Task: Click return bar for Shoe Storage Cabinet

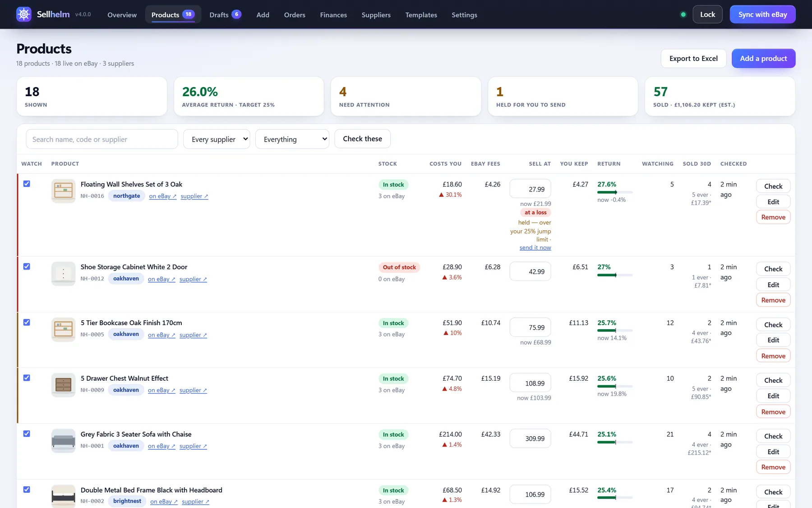Action: point(615,275)
